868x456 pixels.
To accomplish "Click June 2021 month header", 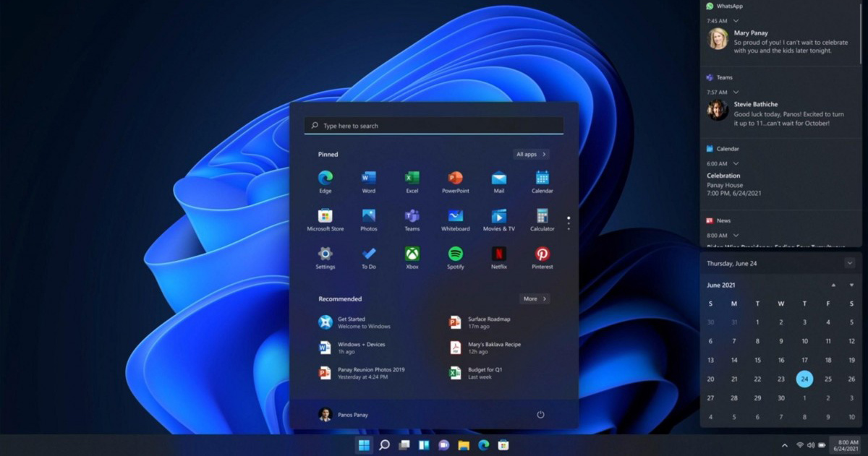I will (x=720, y=285).
